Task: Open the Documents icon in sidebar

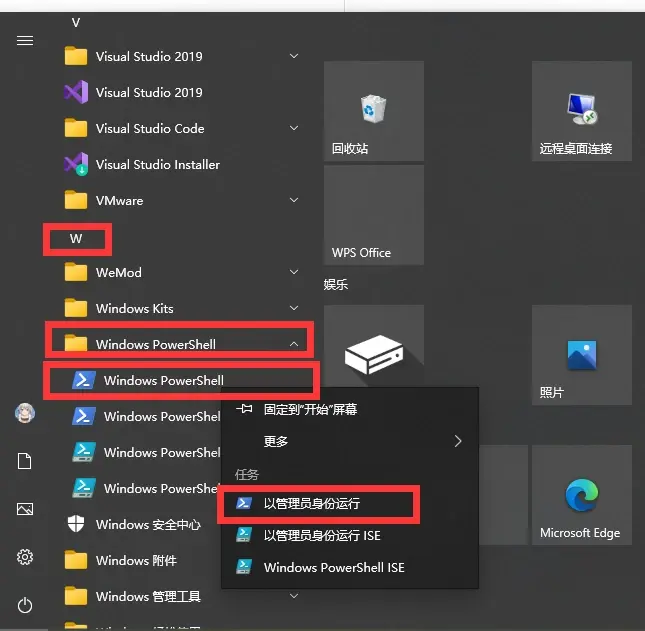Action: (25, 461)
